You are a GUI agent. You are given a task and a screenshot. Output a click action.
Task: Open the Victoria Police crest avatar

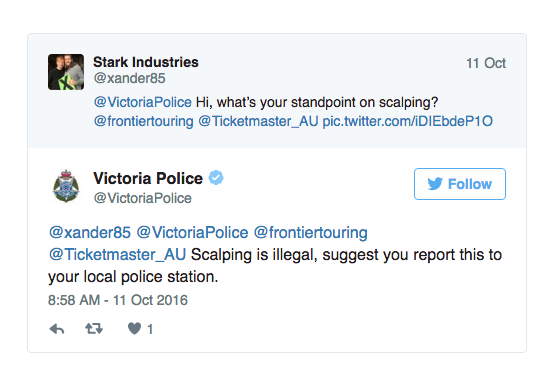tap(66, 186)
